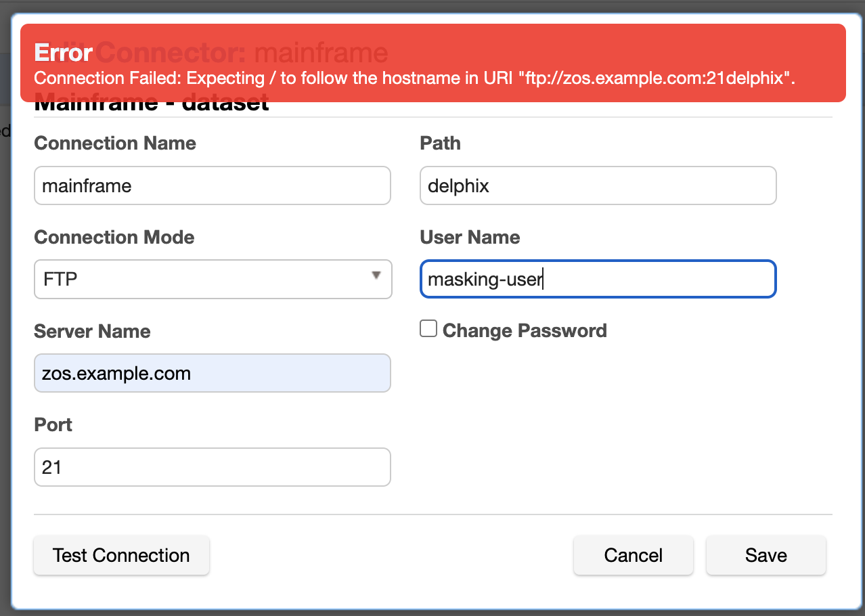Click the Server Name label

92,332
